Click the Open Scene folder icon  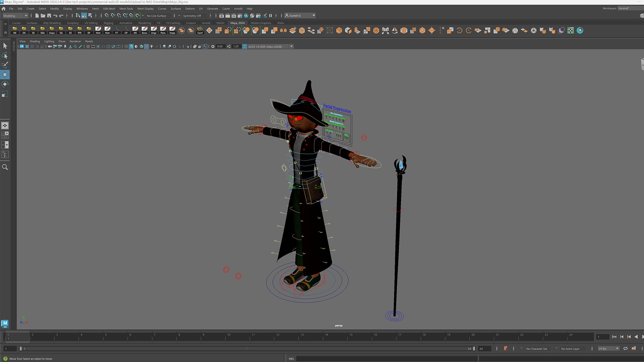click(43, 16)
